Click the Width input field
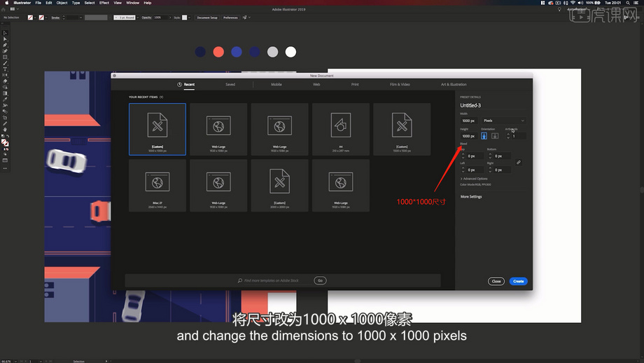This screenshot has width=644, height=363. coord(468,121)
